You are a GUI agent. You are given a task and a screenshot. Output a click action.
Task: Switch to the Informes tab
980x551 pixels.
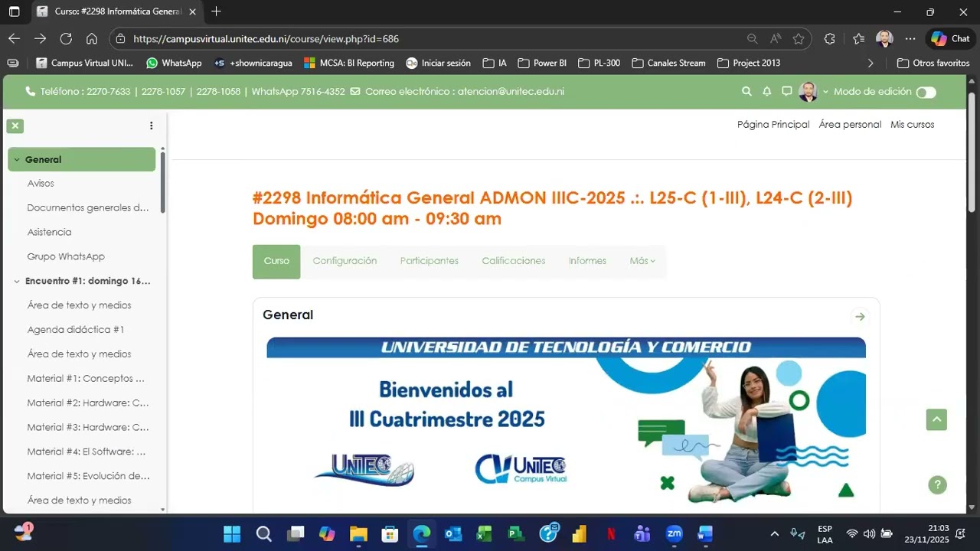pyautogui.click(x=587, y=261)
